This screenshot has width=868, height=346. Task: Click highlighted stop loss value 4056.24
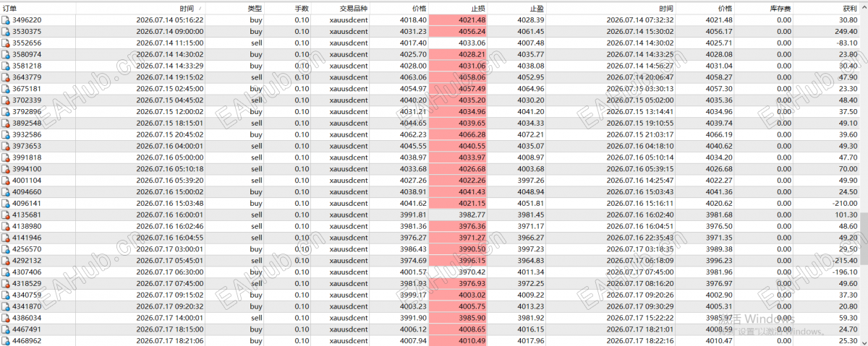point(472,32)
